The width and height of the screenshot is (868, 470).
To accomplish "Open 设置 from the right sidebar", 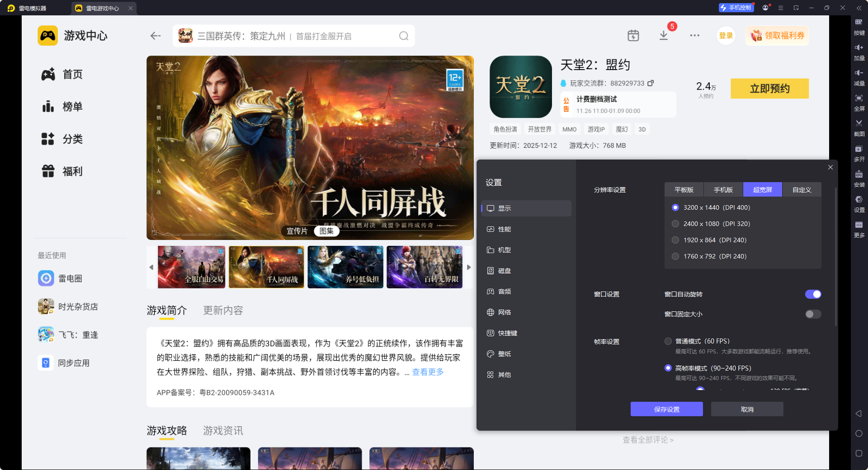I will pos(859,203).
